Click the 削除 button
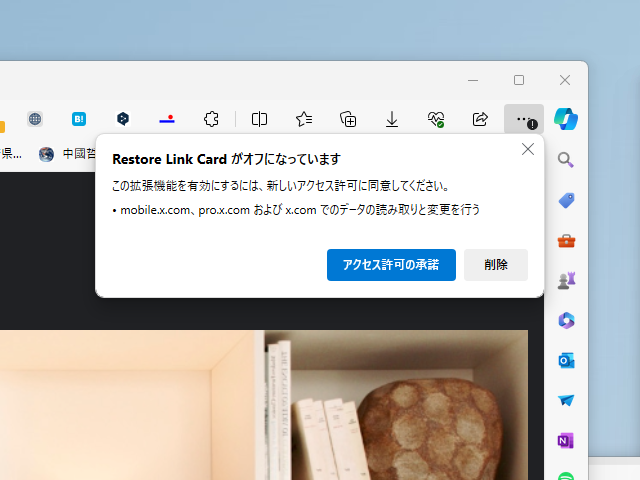Screen dimensions: 640x480 coord(496,265)
